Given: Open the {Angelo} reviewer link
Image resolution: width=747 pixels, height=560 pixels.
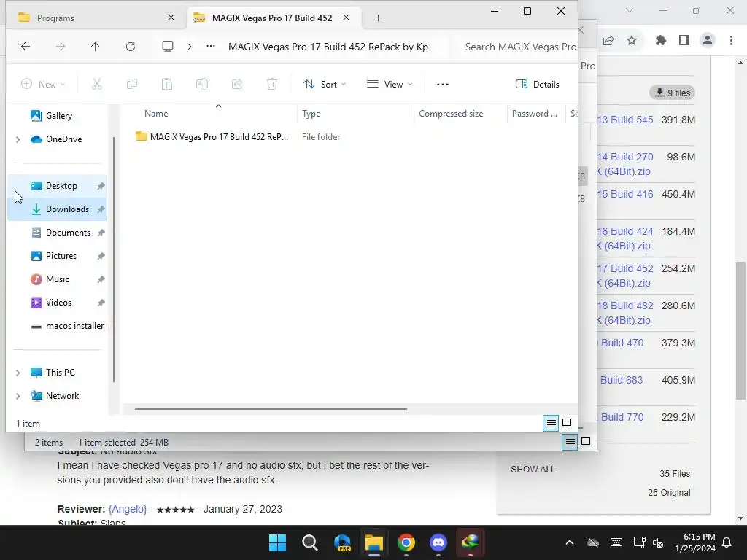Looking at the screenshot, I should click(127, 509).
